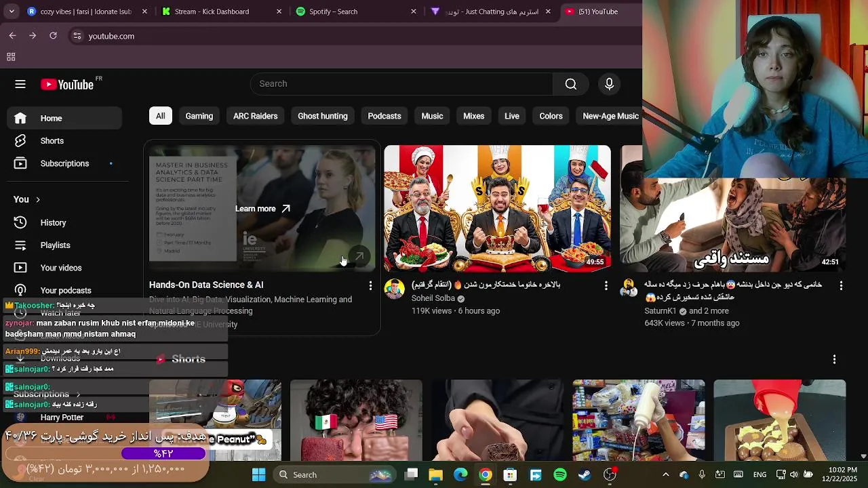This screenshot has width=868, height=488.
Task: Click ENG language switcher in tray
Action: pos(760,474)
